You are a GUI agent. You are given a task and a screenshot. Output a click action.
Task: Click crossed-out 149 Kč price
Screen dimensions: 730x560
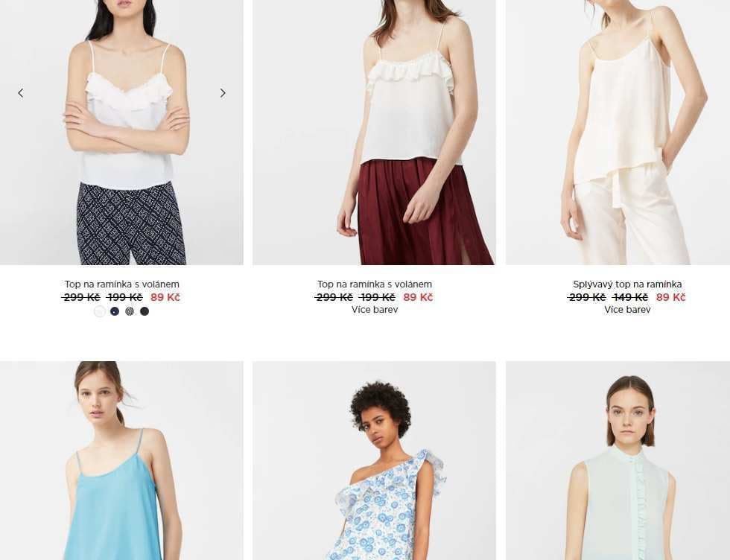[x=630, y=297]
